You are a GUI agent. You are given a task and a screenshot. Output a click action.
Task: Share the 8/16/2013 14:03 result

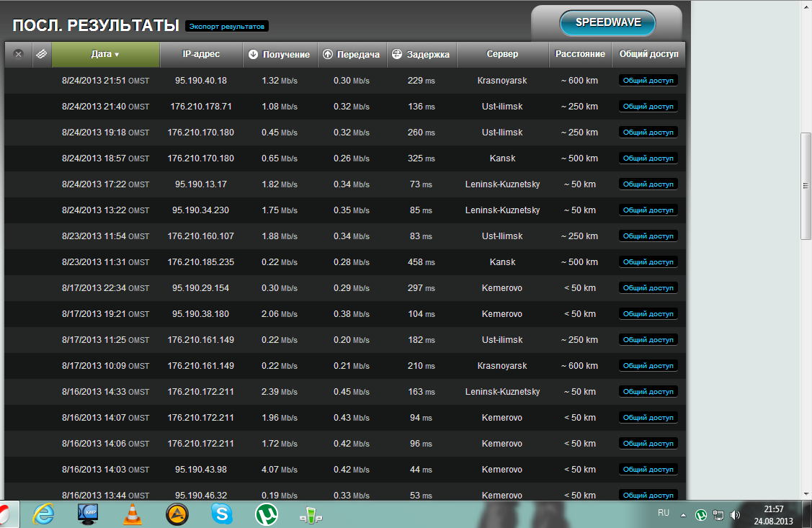point(648,470)
